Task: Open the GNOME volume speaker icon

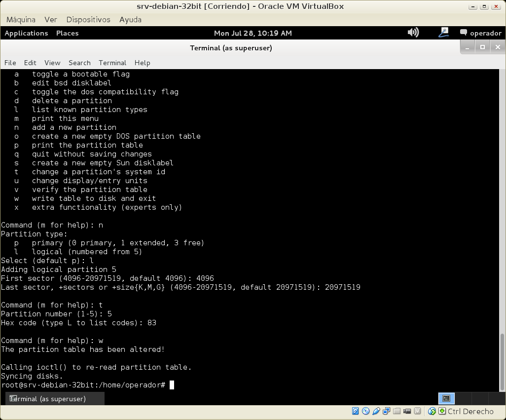Action: click(413, 33)
